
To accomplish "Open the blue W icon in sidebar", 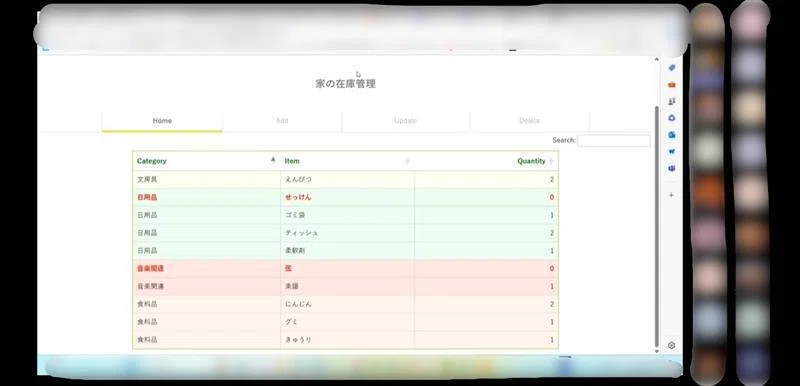I will (x=671, y=151).
